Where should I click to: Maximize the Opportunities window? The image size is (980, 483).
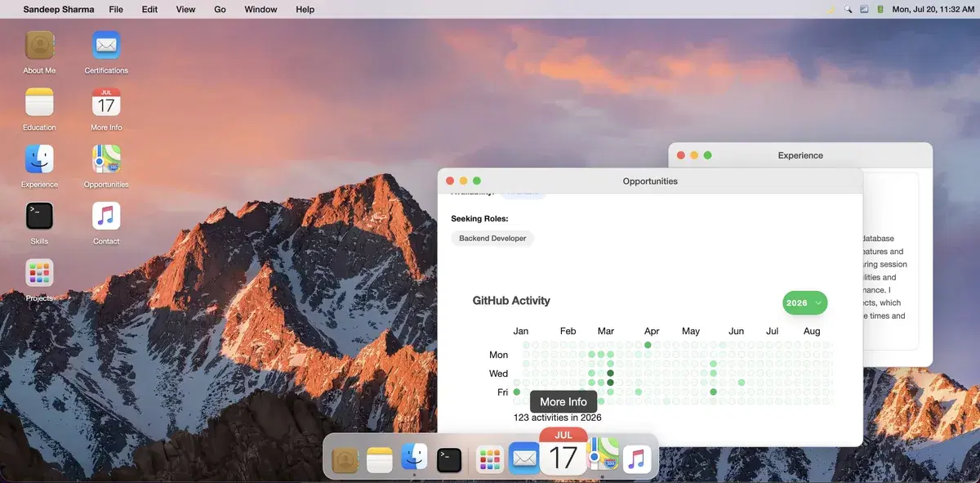coord(477,181)
